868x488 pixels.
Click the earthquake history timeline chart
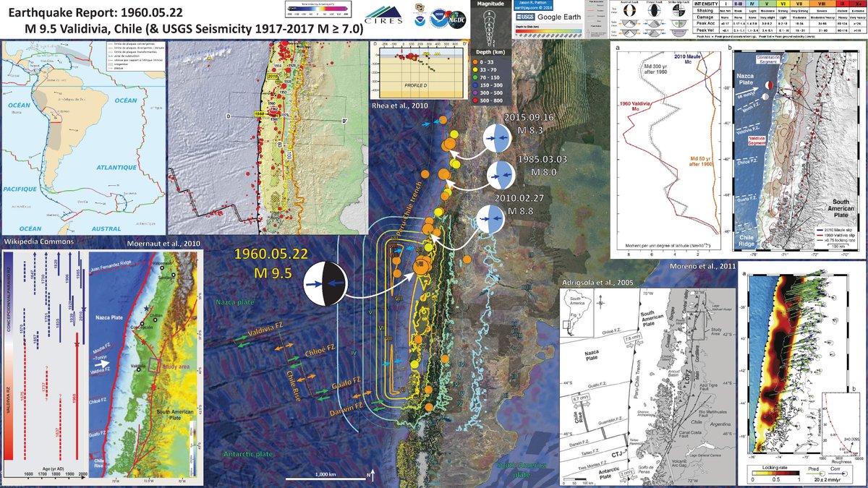click(44, 364)
